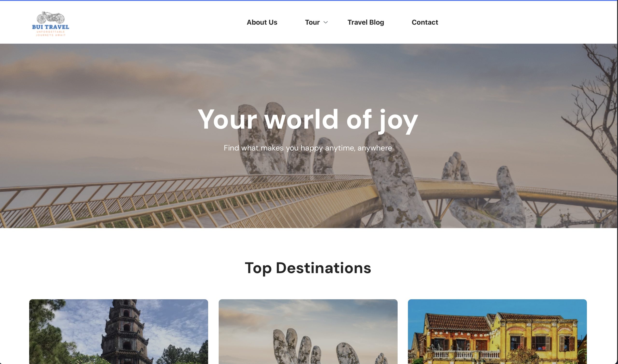Open the Golden Bridge hands destination card
This screenshot has width=618, height=364.
point(308,331)
